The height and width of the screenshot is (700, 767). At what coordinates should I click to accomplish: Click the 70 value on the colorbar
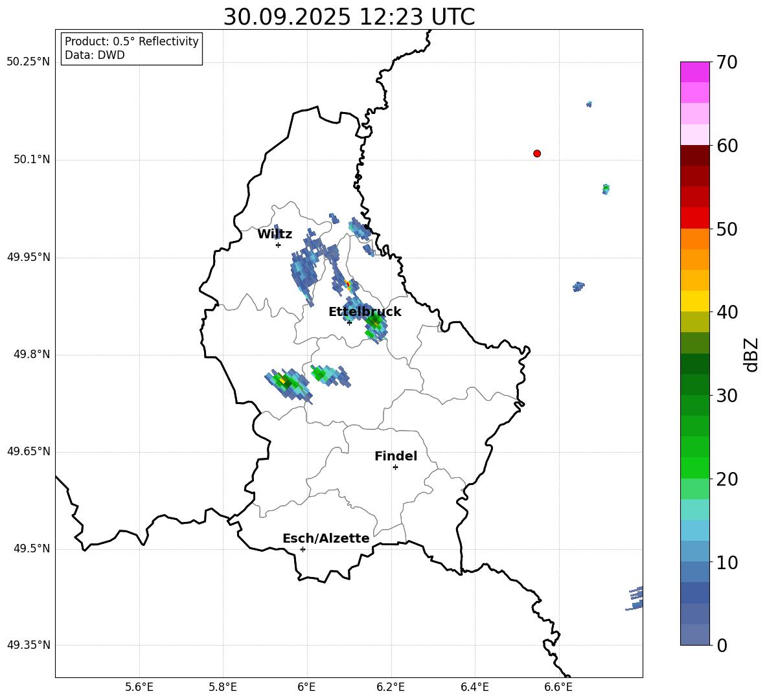click(x=727, y=63)
